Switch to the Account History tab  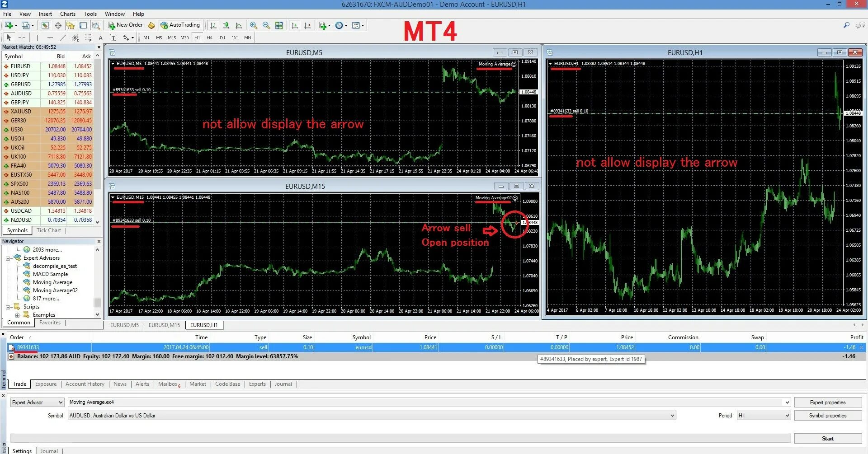85,384
